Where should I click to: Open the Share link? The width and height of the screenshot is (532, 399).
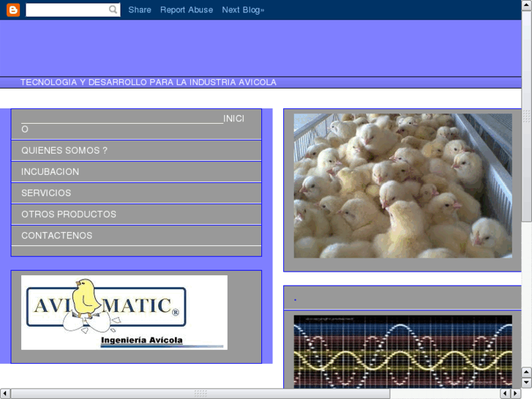click(x=140, y=10)
